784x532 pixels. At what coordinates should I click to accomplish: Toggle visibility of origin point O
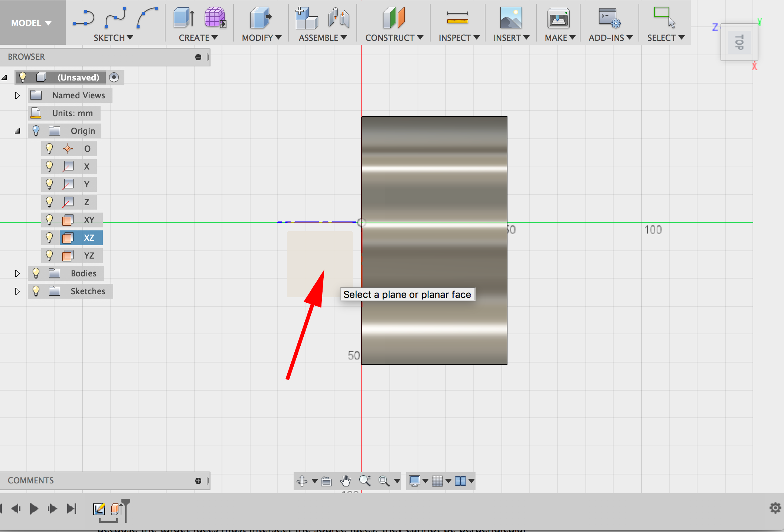49,148
